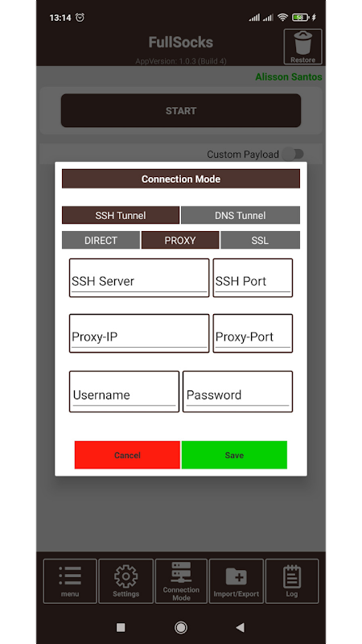Switch to SSL mode
Screen dimensions: 362x644
[260, 240]
